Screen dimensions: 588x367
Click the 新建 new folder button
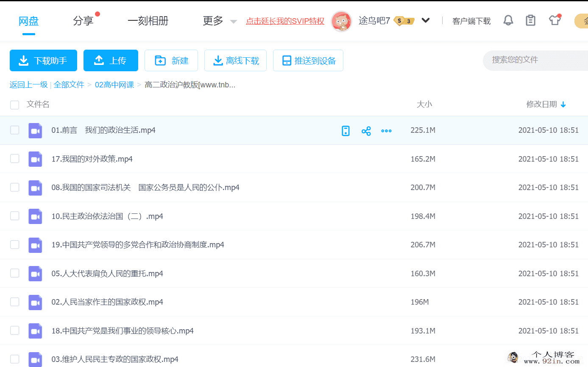coord(171,60)
